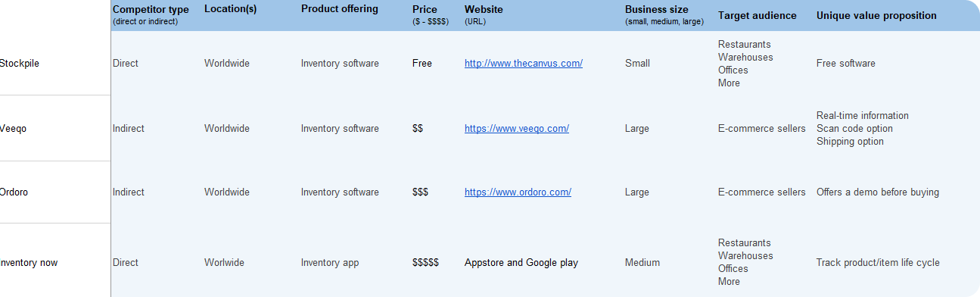
Task: Open the thecanvus.com website link
Action: (524, 64)
